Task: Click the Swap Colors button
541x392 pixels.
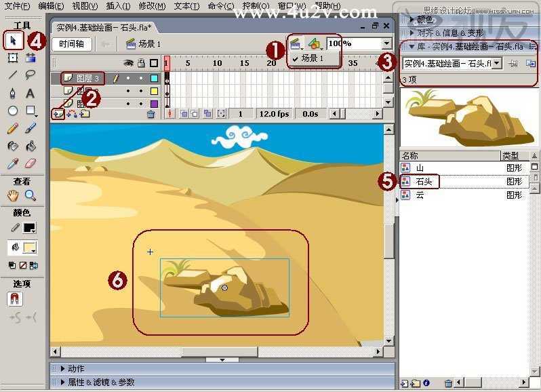Action: (x=34, y=265)
